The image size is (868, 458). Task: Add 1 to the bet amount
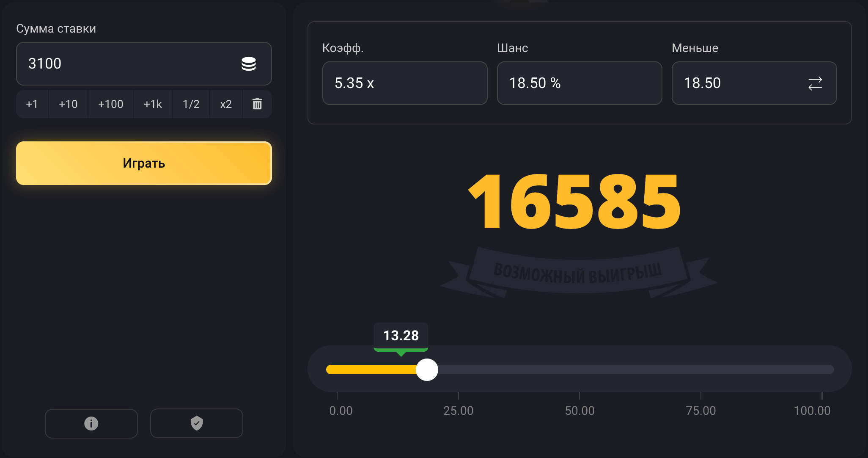point(32,104)
